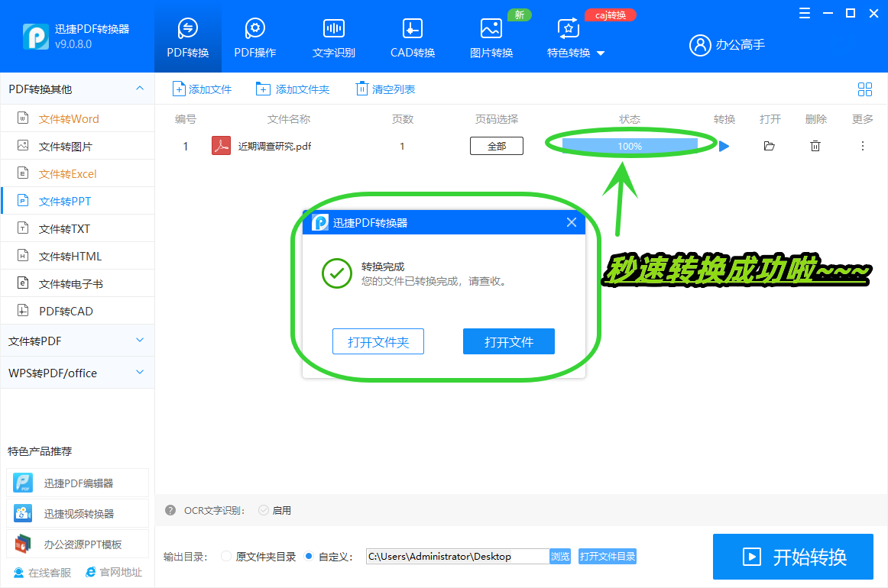
Task: Select 文件转电子书 in sidebar
Action: [x=77, y=283]
